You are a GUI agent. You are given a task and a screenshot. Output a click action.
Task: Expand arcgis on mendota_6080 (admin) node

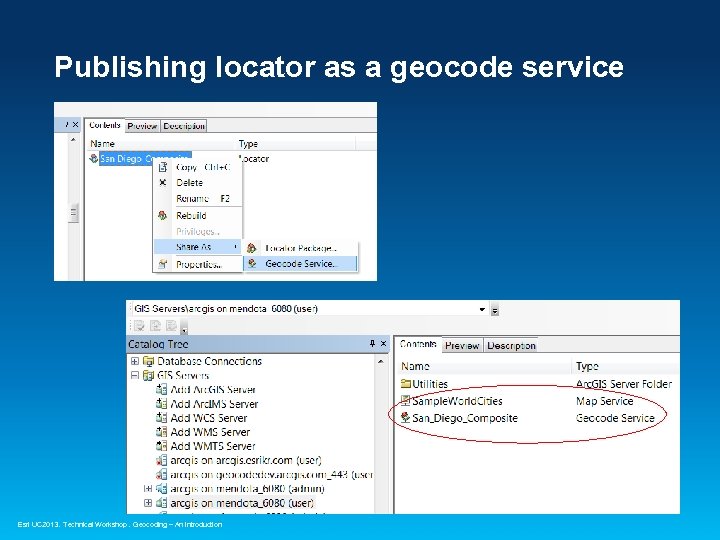148,489
